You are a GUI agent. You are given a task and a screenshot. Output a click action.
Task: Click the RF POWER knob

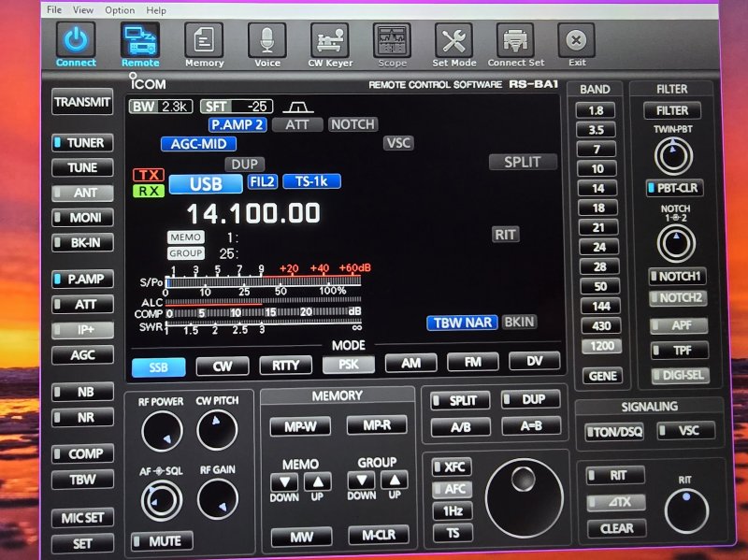coord(161,431)
